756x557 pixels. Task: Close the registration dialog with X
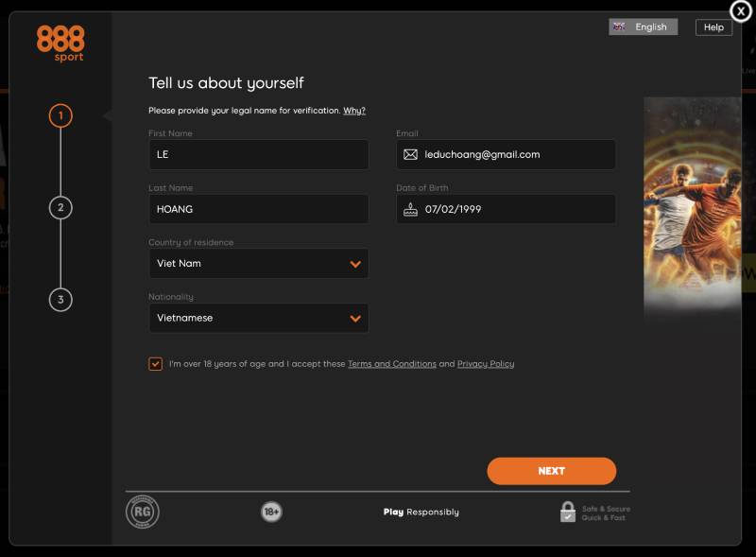click(x=741, y=10)
